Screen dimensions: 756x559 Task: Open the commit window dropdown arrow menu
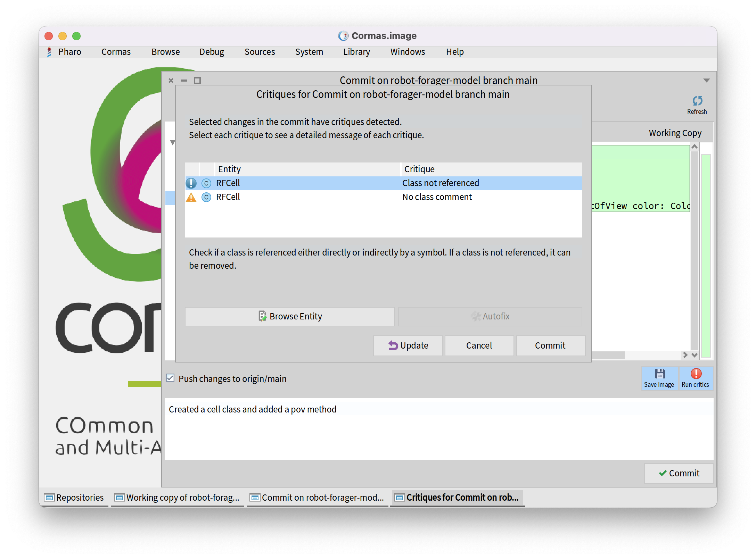pos(706,81)
